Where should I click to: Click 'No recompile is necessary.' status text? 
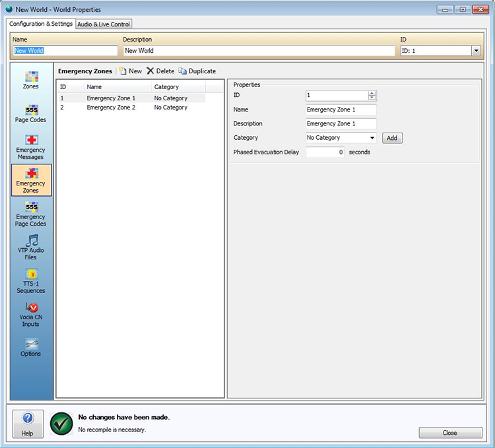[112, 430]
